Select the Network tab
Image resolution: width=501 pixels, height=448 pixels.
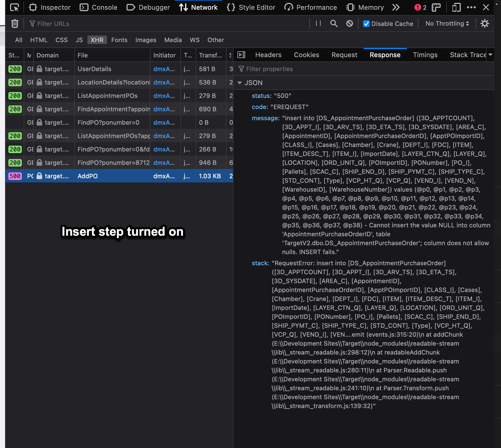click(198, 8)
